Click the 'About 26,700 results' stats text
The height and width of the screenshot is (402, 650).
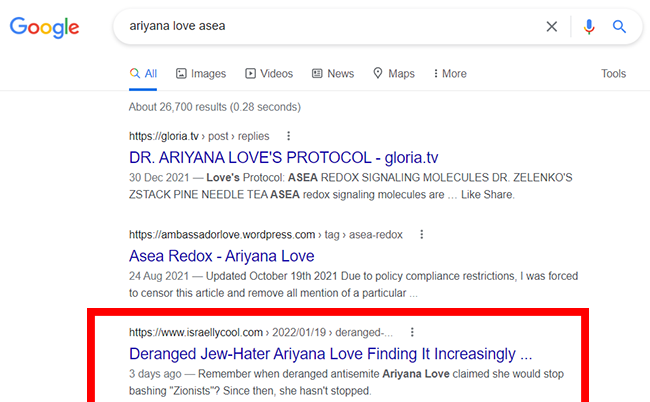pyautogui.click(x=215, y=107)
